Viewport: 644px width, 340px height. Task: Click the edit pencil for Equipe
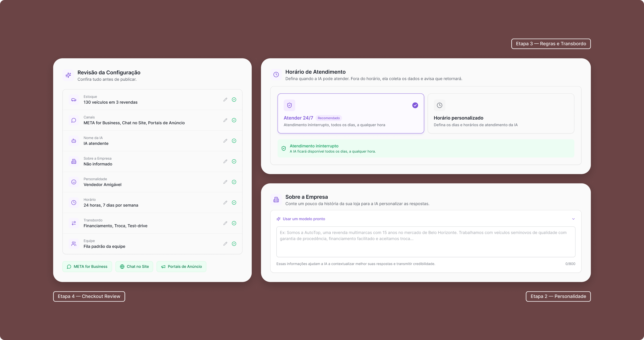[x=225, y=244]
